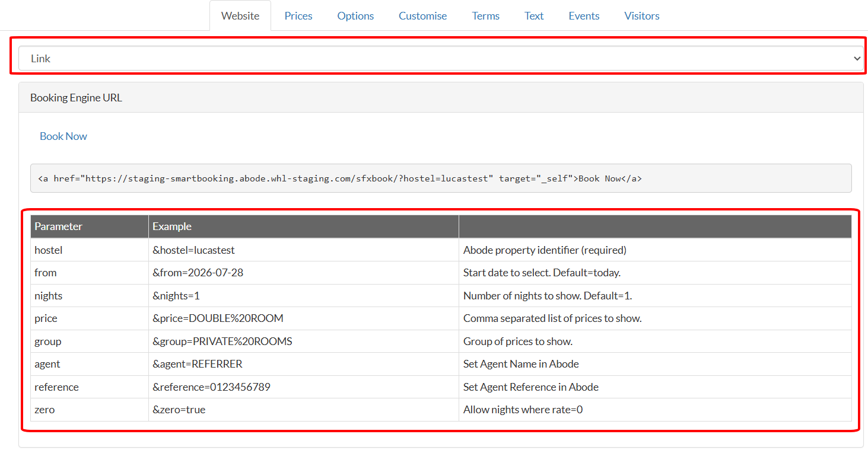Image resolution: width=868 pixels, height=450 pixels.
Task: View the Visitors tab
Action: pos(642,16)
